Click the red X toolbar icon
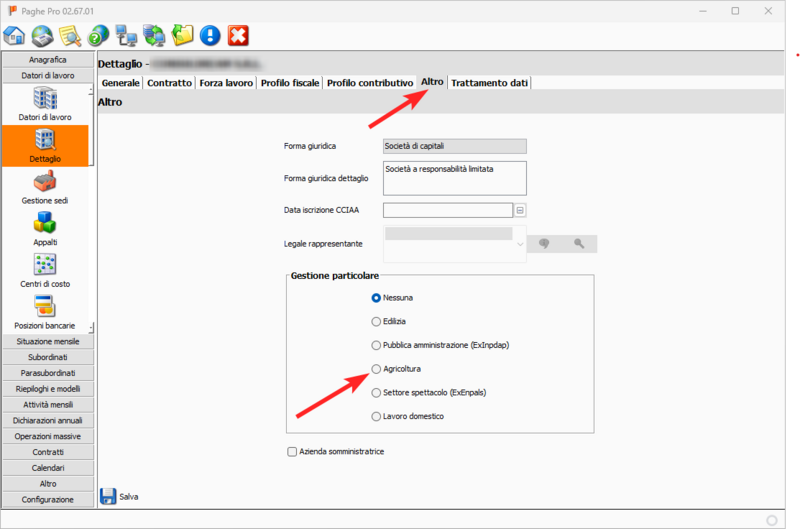Screen dimensions: 800x529 pos(238,36)
